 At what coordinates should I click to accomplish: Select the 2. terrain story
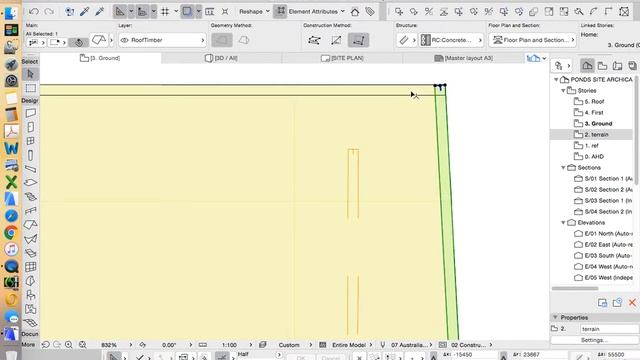click(x=591, y=134)
